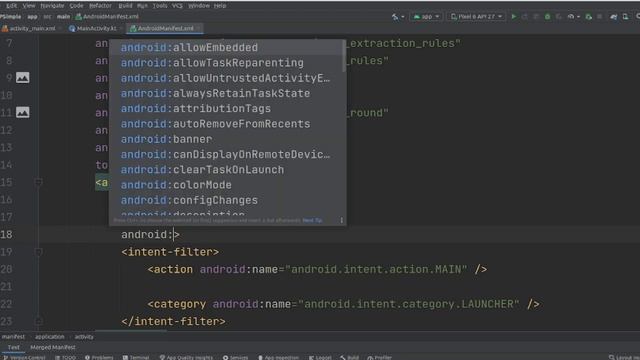Open the Tools menu

point(160,6)
